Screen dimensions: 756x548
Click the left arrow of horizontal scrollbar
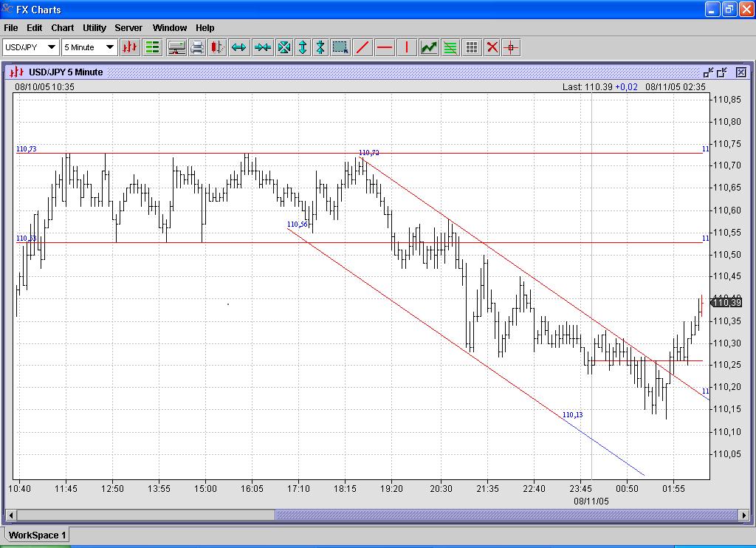[10, 516]
